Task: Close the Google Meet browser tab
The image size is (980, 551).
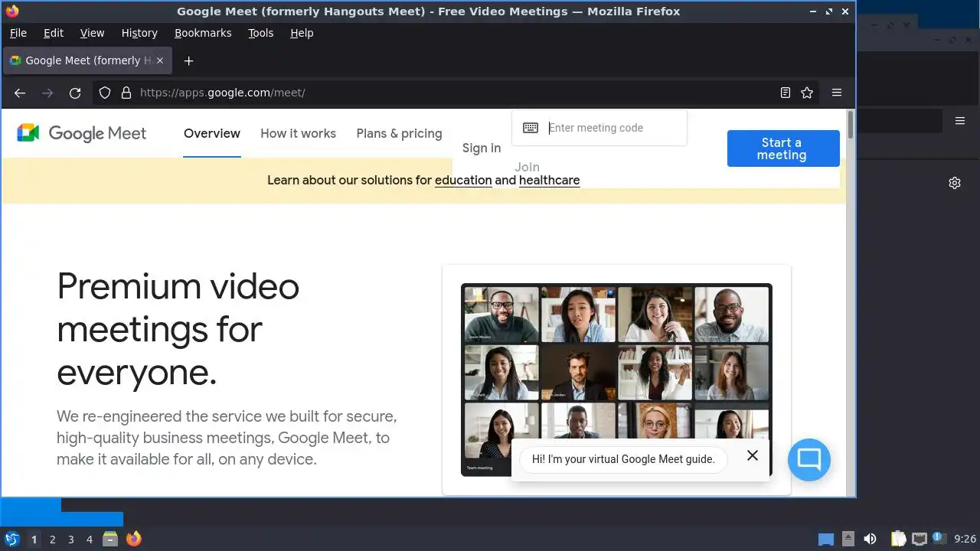Action: coord(160,60)
